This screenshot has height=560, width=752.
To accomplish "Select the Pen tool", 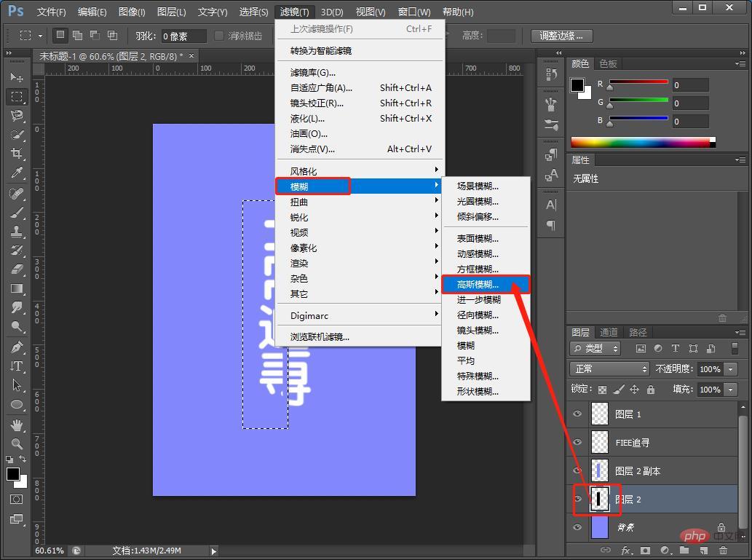I will [17, 347].
